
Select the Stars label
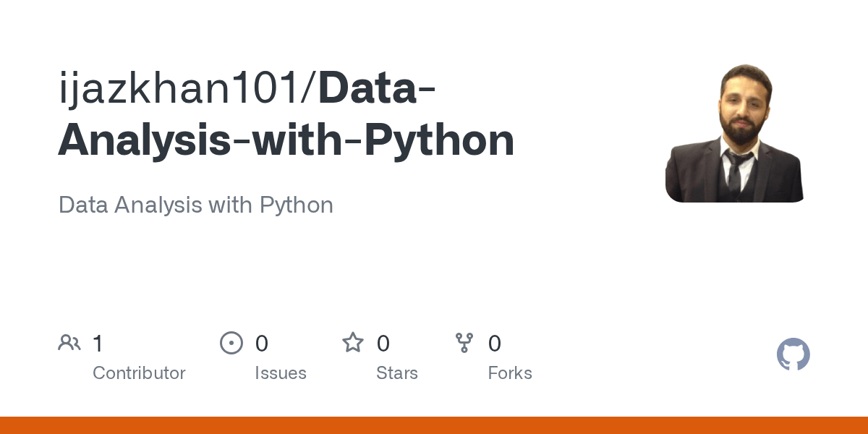tap(396, 373)
